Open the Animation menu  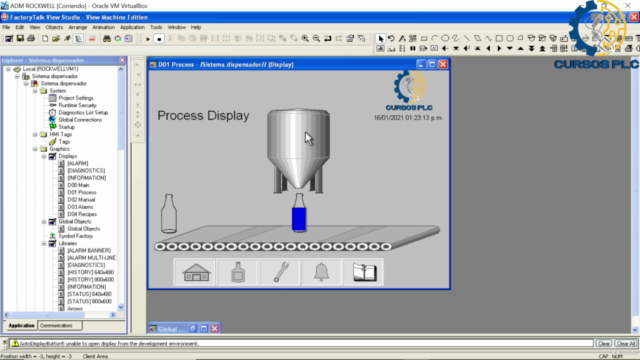pos(103,27)
